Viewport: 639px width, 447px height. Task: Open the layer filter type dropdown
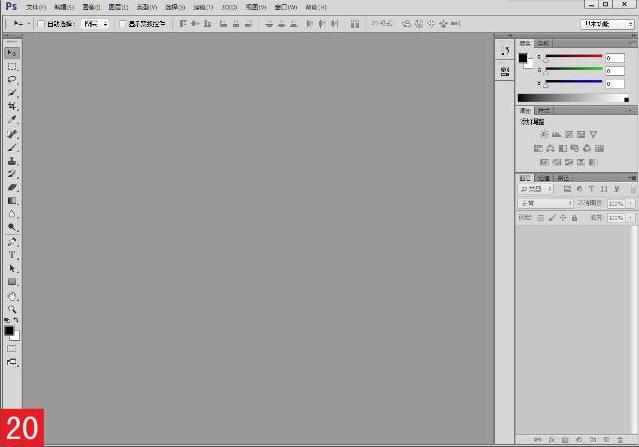tap(535, 189)
